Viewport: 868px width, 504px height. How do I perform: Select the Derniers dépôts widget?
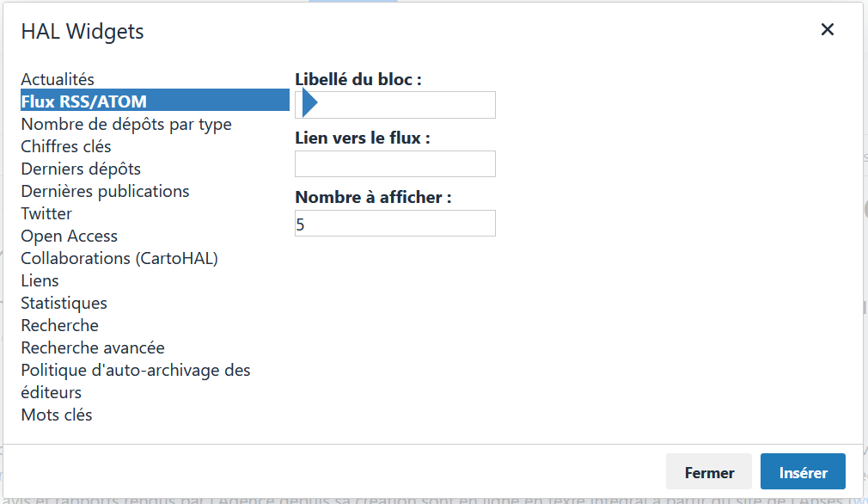click(x=80, y=169)
